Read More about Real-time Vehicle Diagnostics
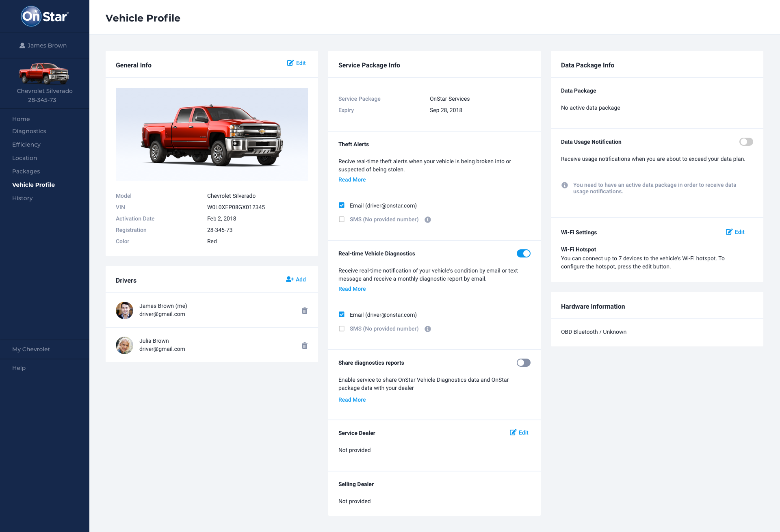The image size is (780, 532). pos(352,289)
